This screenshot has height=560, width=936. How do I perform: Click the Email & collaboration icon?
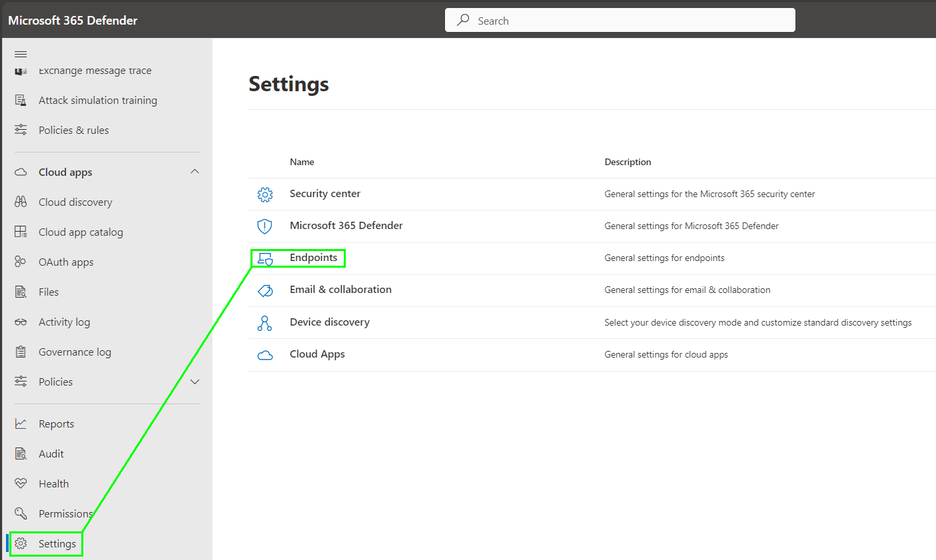(264, 290)
